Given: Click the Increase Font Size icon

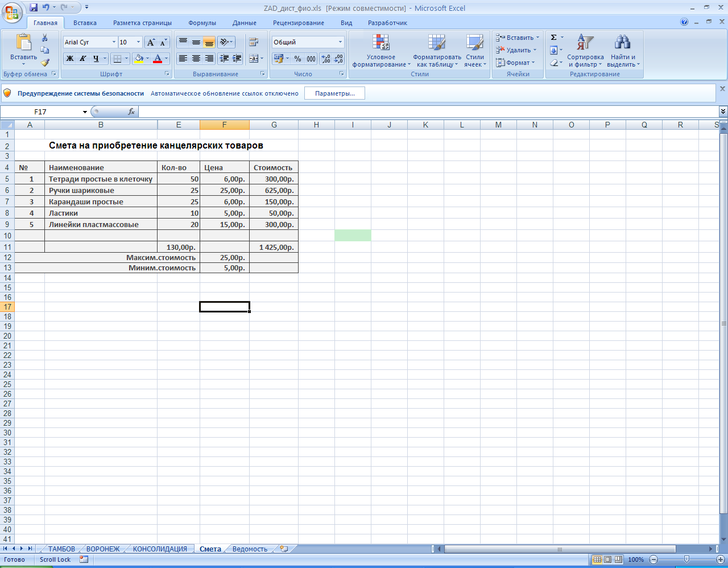Looking at the screenshot, I should (151, 43).
